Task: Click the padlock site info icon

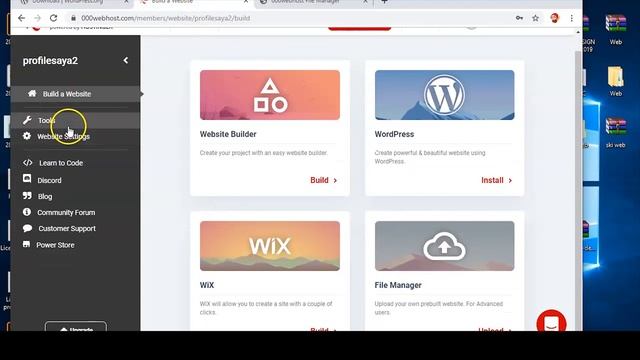Action: (73, 18)
